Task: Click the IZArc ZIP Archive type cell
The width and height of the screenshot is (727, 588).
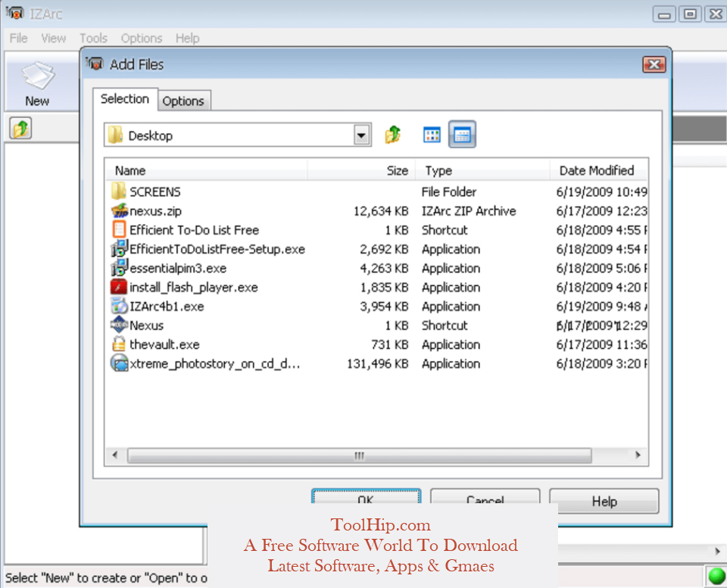Action: click(469, 211)
